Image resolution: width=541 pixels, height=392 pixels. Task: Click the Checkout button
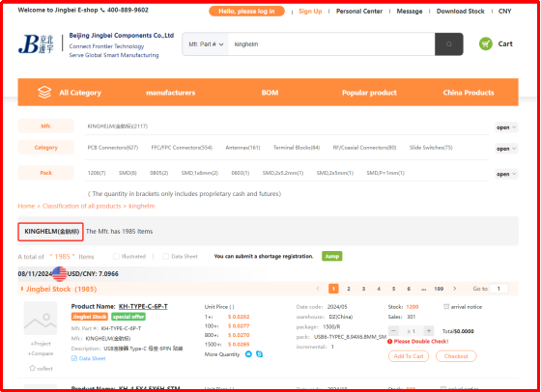pos(456,356)
